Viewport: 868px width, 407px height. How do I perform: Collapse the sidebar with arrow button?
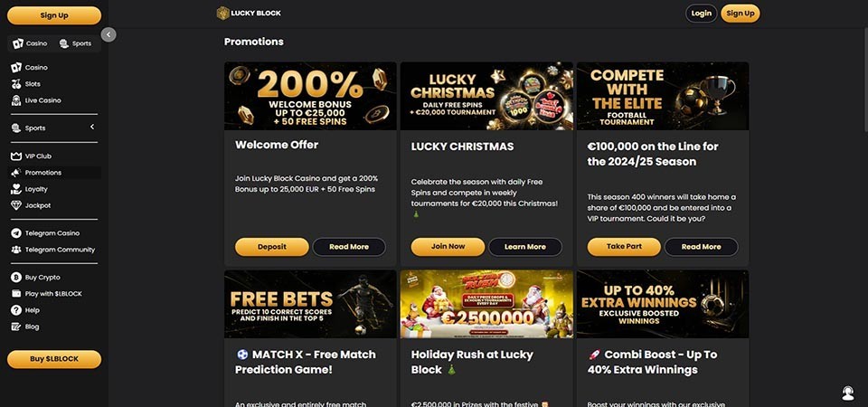pos(108,35)
